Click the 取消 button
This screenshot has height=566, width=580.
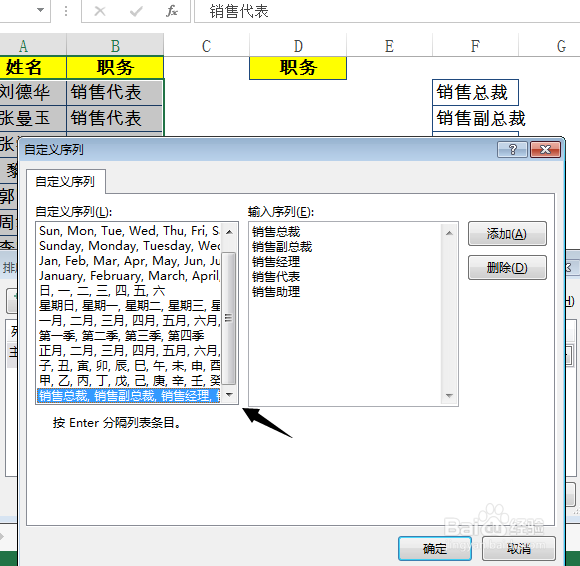pos(519,548)
